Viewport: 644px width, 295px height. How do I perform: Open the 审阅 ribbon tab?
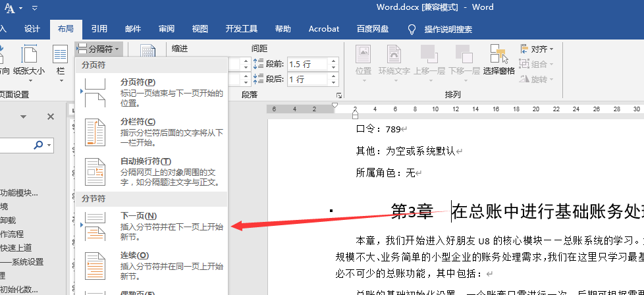pos(167,29)
